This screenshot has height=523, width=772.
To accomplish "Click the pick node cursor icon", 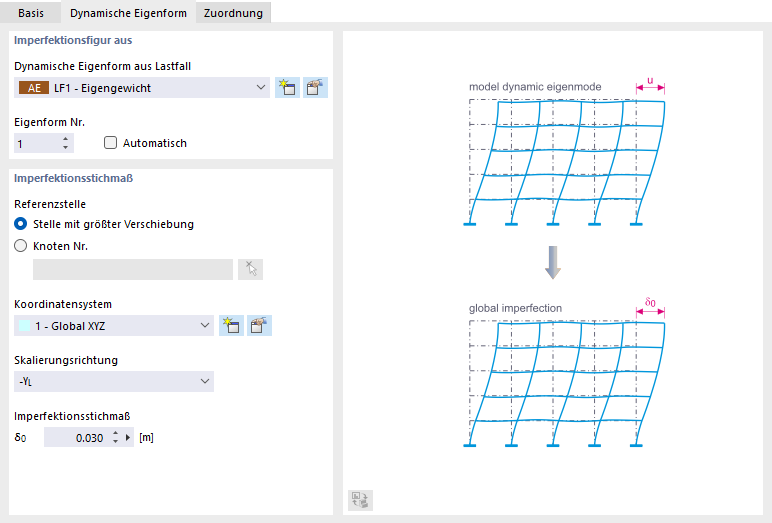I will (x=250, y=269).
